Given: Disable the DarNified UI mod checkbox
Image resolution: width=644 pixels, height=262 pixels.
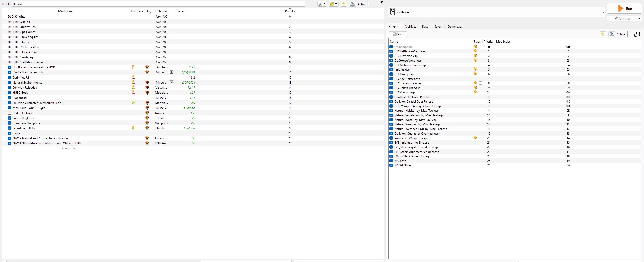Looking at the screenshot, I should (9, 77).
